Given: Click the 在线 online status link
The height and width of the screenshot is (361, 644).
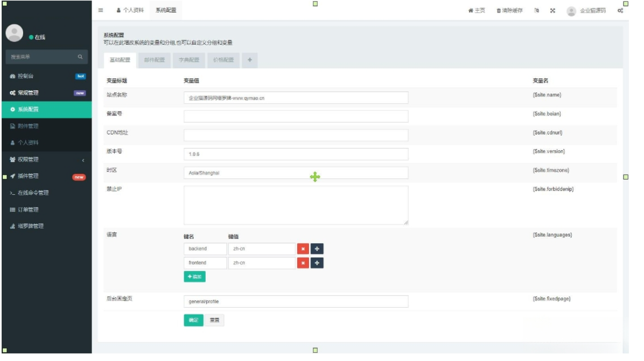Looking at the screenshot, I should click(x=37, y=37).
